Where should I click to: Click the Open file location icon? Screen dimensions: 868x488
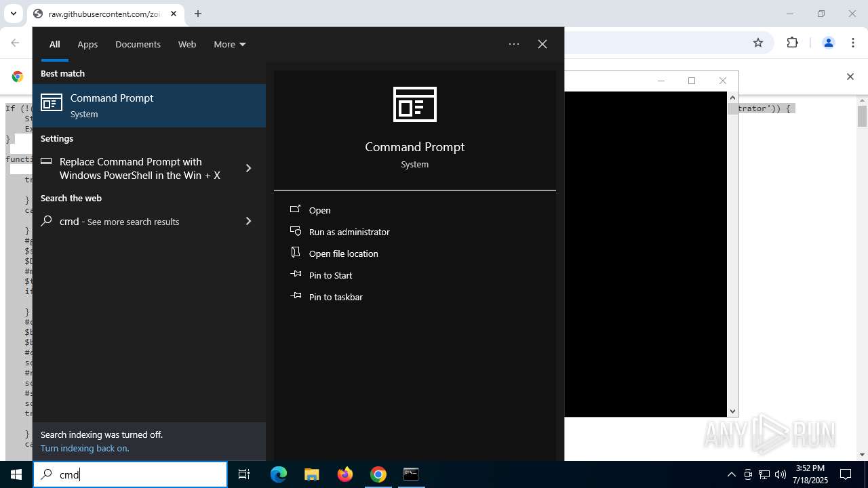point(295,253)
